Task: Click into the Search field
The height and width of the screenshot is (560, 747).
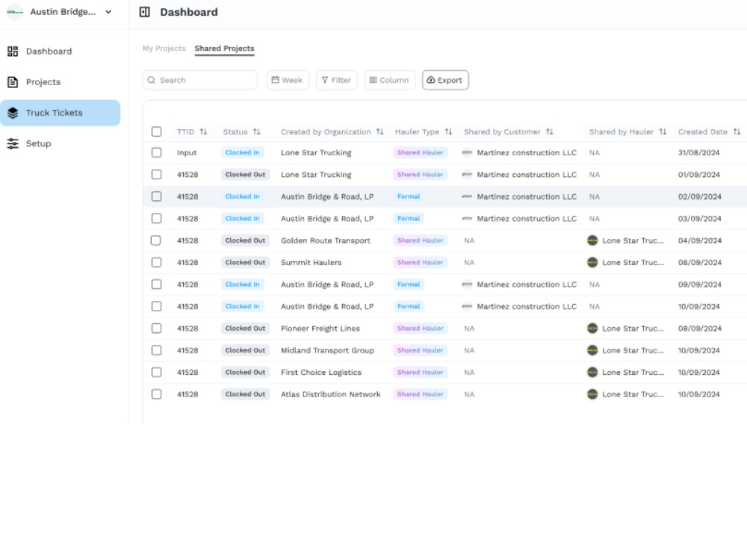Action: [x=200, y=80]
